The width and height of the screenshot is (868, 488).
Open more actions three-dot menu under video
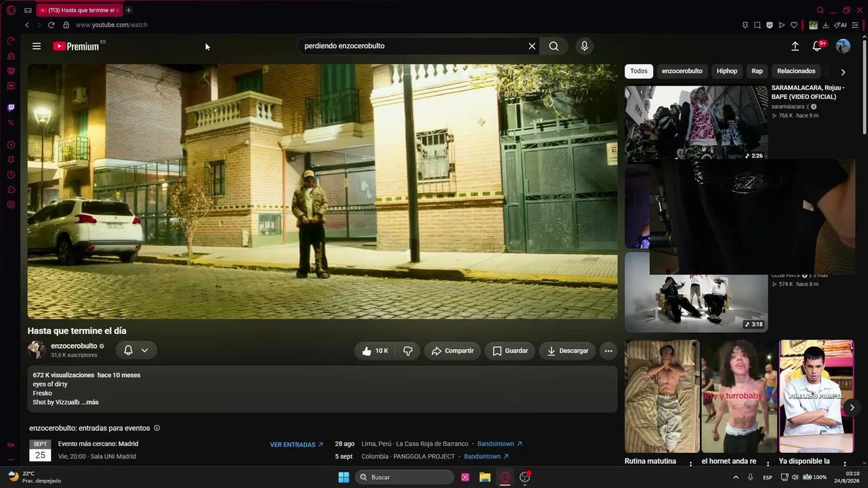pyautogui.click(x=608, y=351)
